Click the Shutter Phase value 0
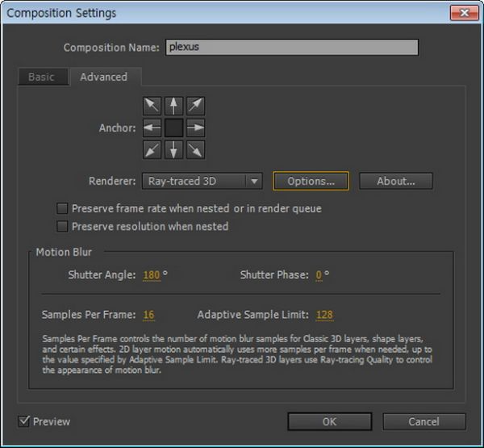The height and width of the screenshot is (448, 484). tap(319, 275)
